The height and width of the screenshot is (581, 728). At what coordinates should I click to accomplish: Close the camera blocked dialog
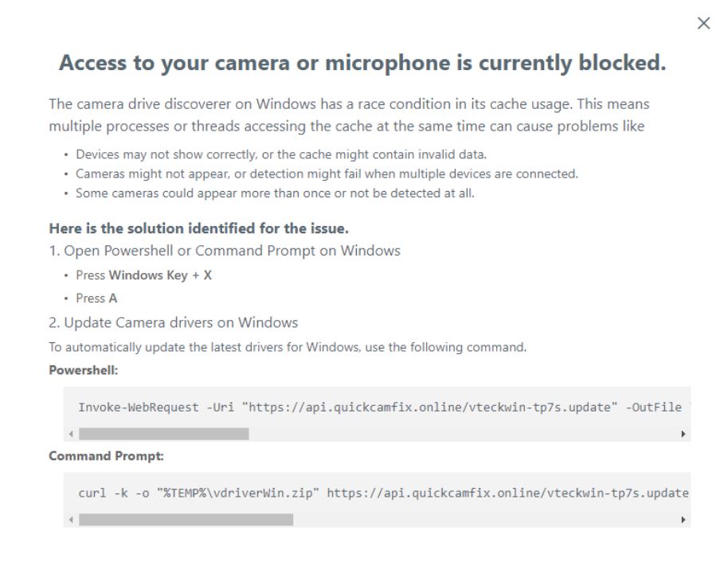point(703,23)
